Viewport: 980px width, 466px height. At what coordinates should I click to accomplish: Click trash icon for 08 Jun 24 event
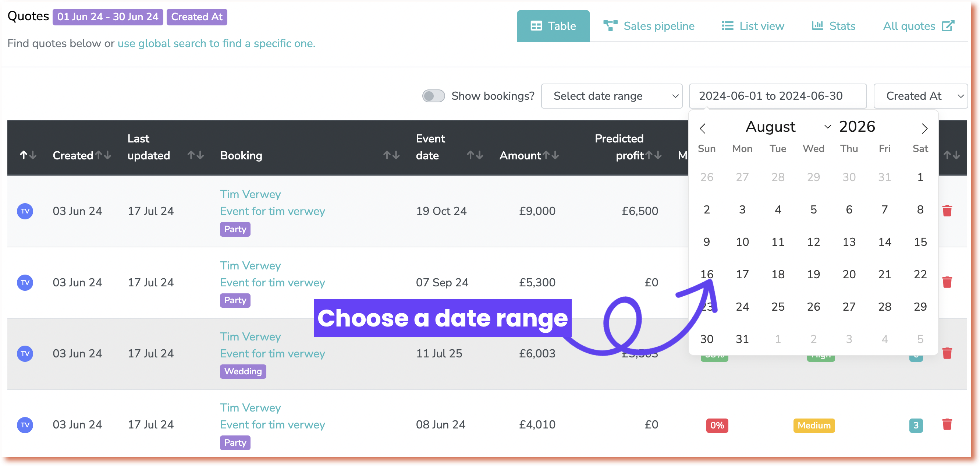tap(947, 424)
